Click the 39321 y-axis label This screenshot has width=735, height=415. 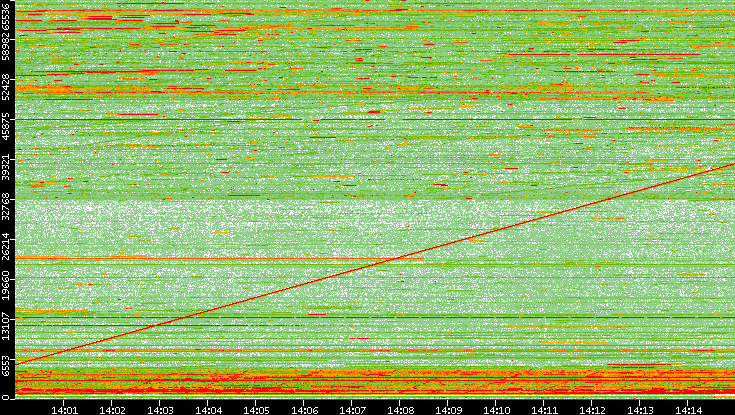coord(6,166)
